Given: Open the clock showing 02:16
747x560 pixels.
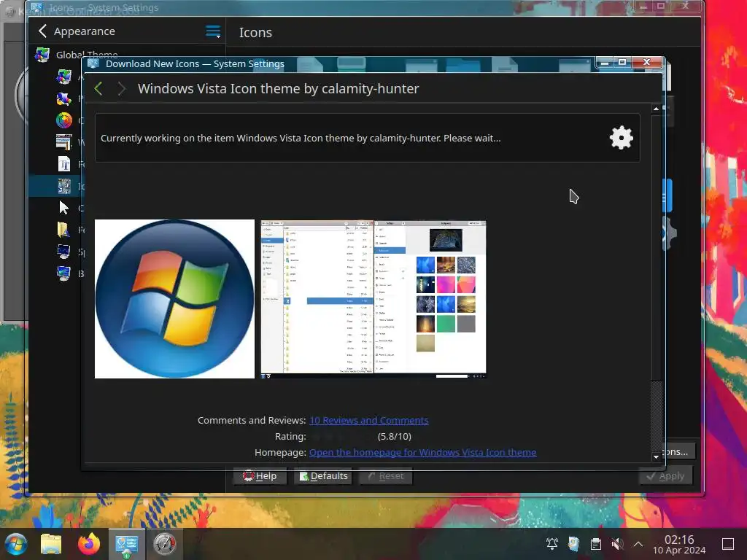Looking at the screenshot, I should pos(679,544).
